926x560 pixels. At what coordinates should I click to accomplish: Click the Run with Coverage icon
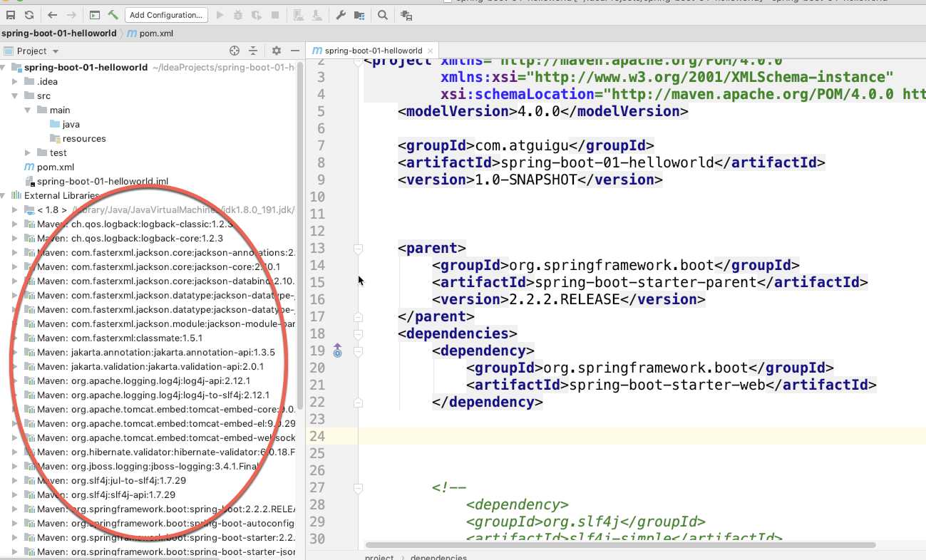(257, 15)
